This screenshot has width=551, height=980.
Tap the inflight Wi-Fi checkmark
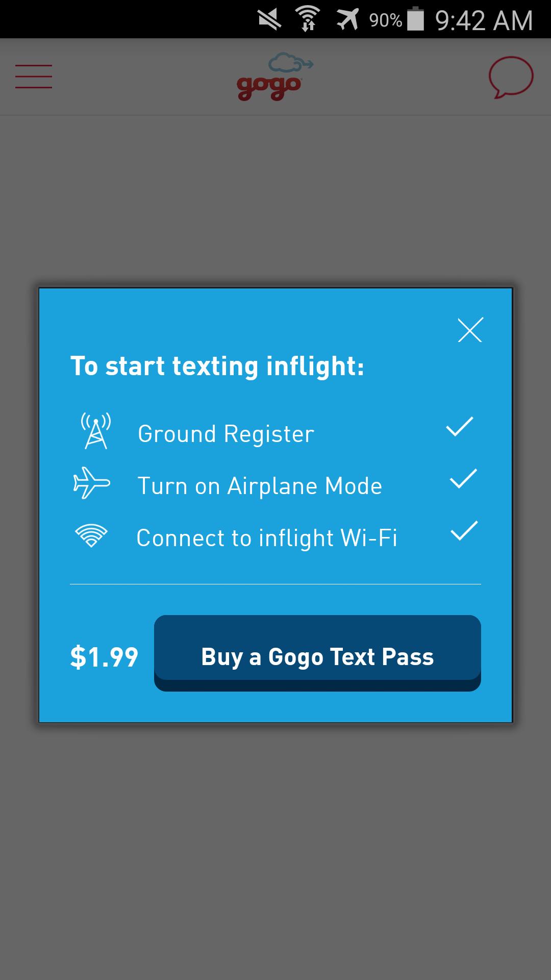tap(464, 531)
